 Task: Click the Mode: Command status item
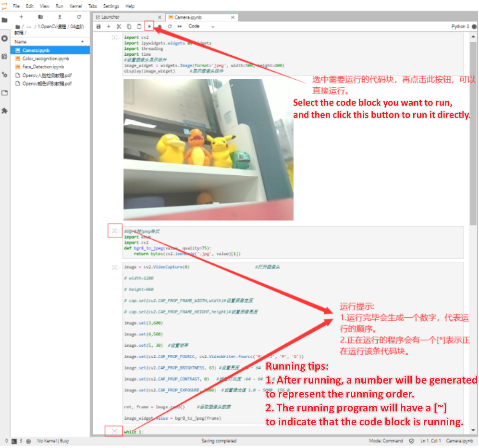[386, 441]
